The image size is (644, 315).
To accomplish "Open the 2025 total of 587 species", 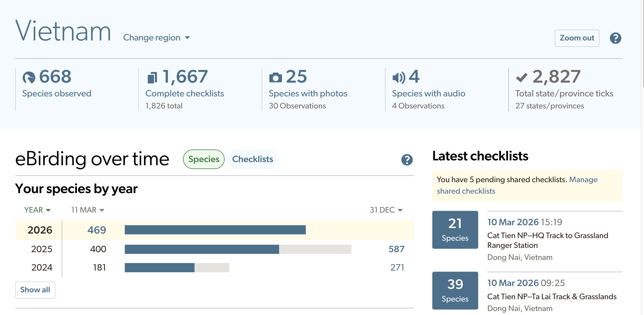I will [x=396, y=249].
